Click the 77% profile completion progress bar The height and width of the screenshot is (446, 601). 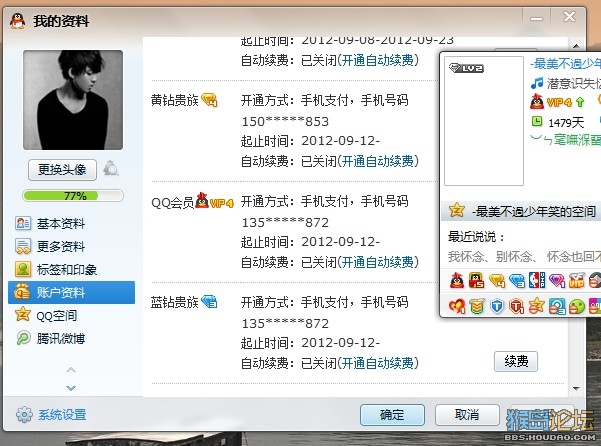point(73,196)
